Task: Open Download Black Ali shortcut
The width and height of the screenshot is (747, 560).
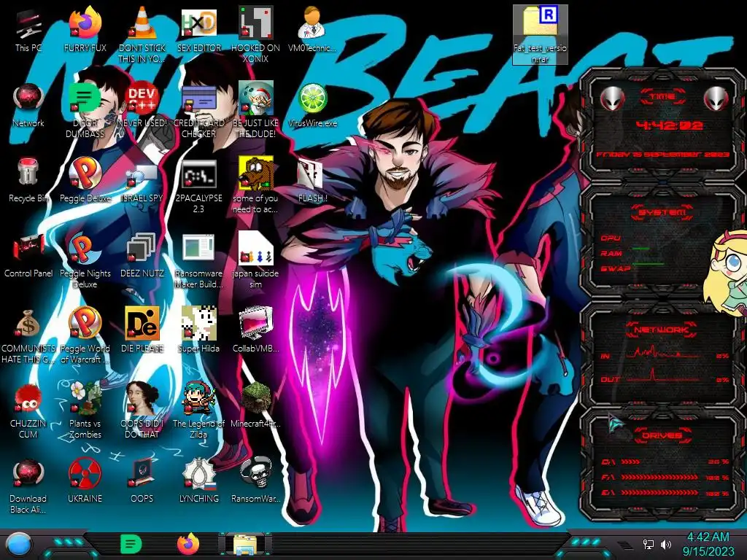Action: (x=28, y=486)
